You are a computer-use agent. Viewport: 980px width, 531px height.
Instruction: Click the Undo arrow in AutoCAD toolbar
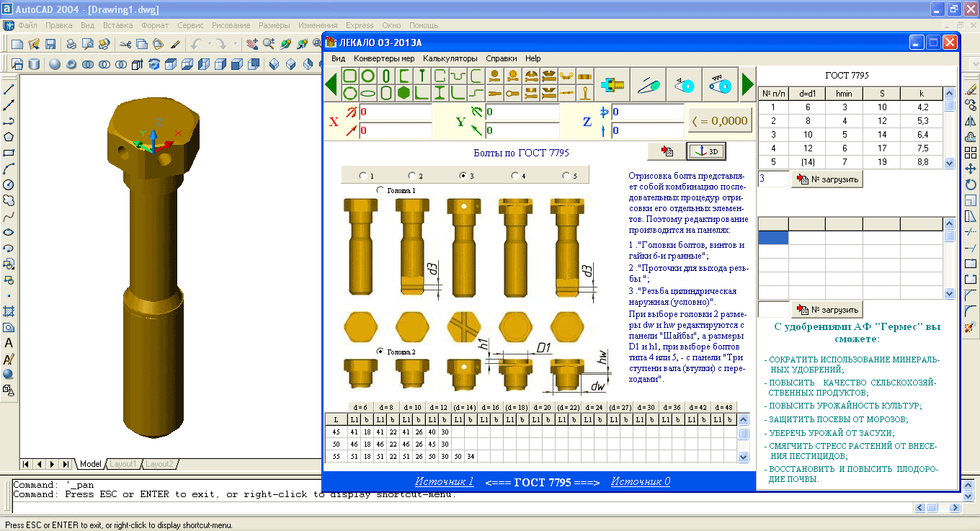pyautogui.click(x=196, y=44)
